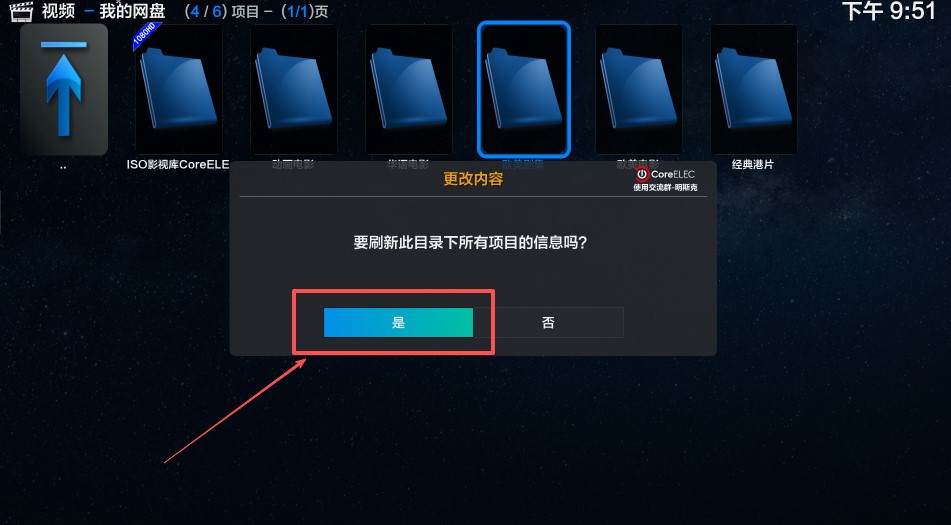Decline refresh with 否 button

tap(548, 323)
